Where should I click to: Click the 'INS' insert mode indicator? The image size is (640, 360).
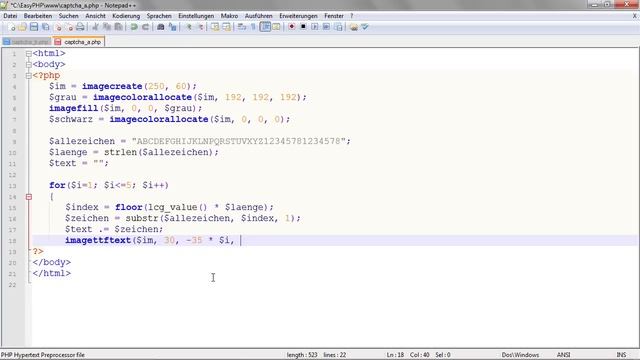(621, 355)
